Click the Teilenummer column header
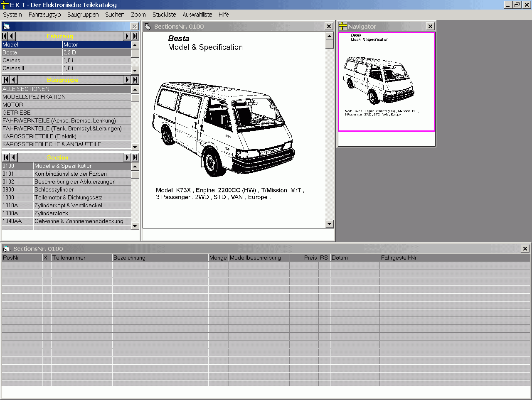 point(81,258)
